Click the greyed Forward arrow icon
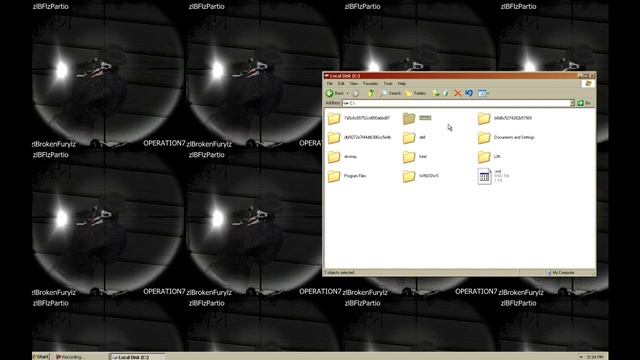Screen dimensions: 640x360 click(x=355, y=93)
